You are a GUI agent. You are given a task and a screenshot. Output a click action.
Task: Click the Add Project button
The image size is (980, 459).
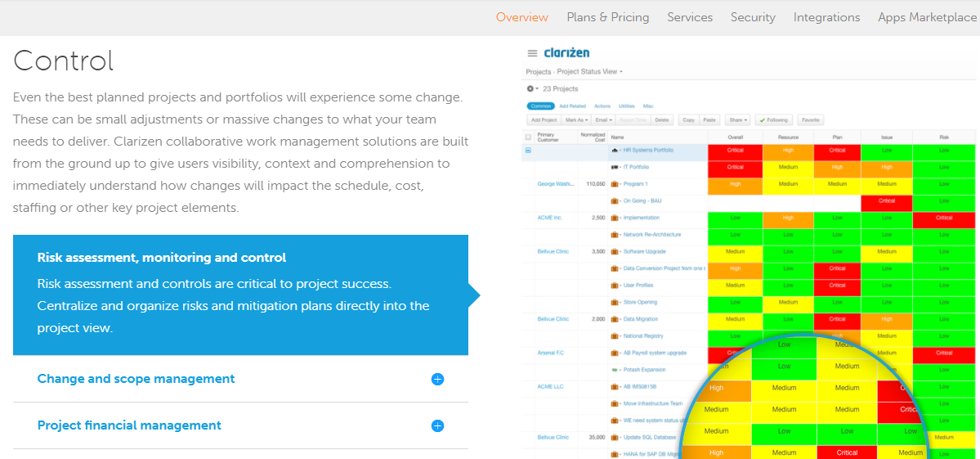(x=544, y=120)
